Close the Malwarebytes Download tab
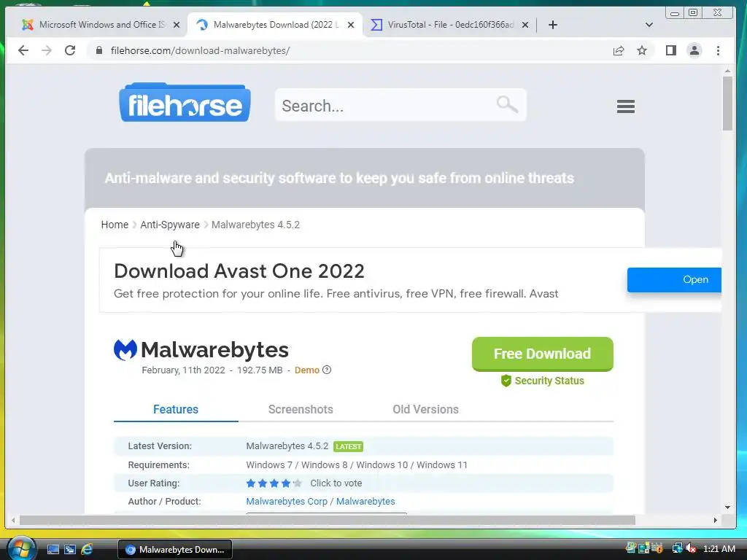The width and height of the screenshot is (747, 560). click(x=351, y=25)
